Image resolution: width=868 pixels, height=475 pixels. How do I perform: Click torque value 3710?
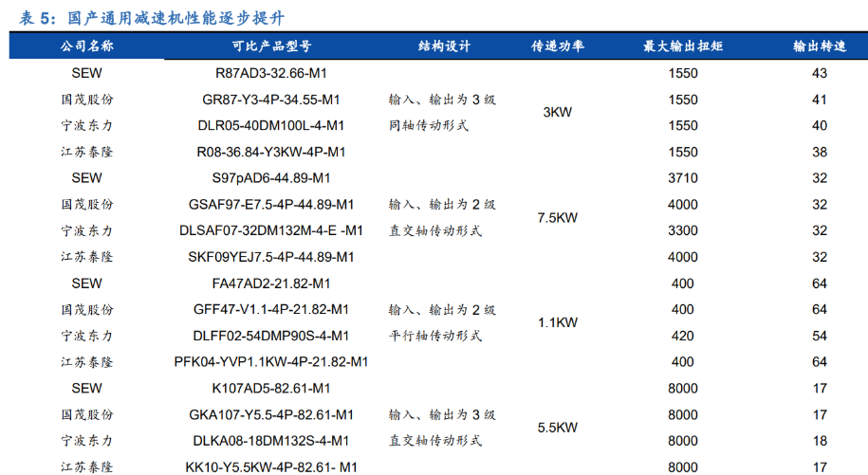(x=683, y=178)
